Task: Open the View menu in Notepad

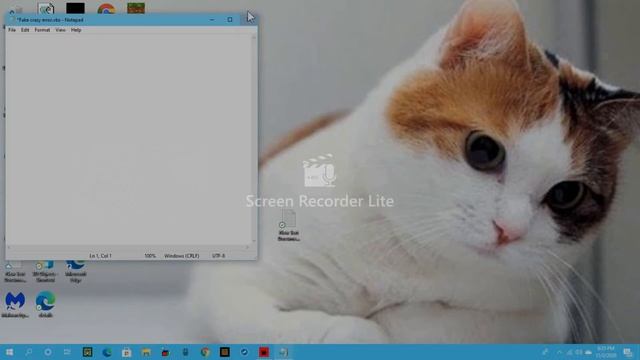Action: point(60,30)
